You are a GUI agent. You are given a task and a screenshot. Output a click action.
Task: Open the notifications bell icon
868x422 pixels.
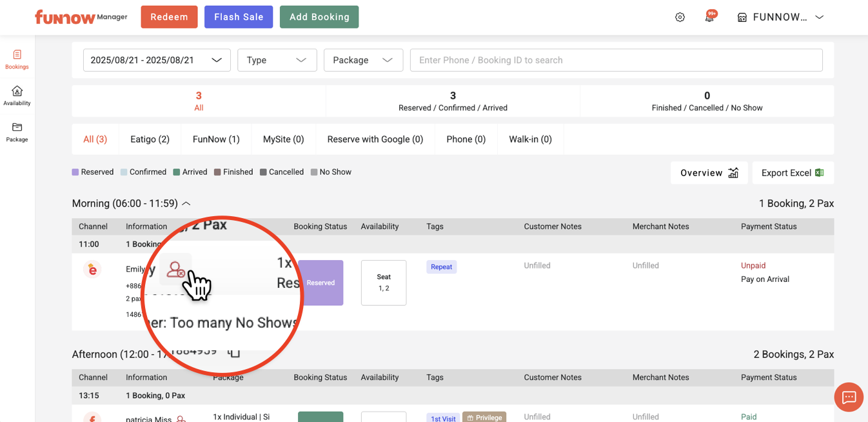point(709,17)
